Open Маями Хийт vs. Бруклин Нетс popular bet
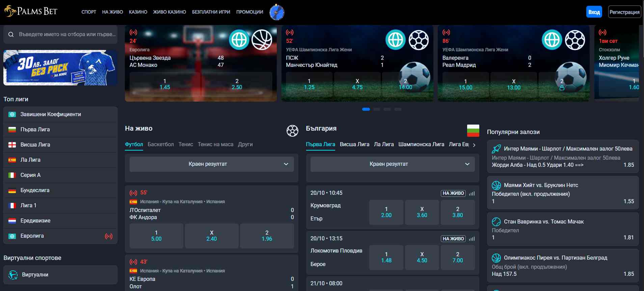644x291 pixels. [x=563, y=193]
